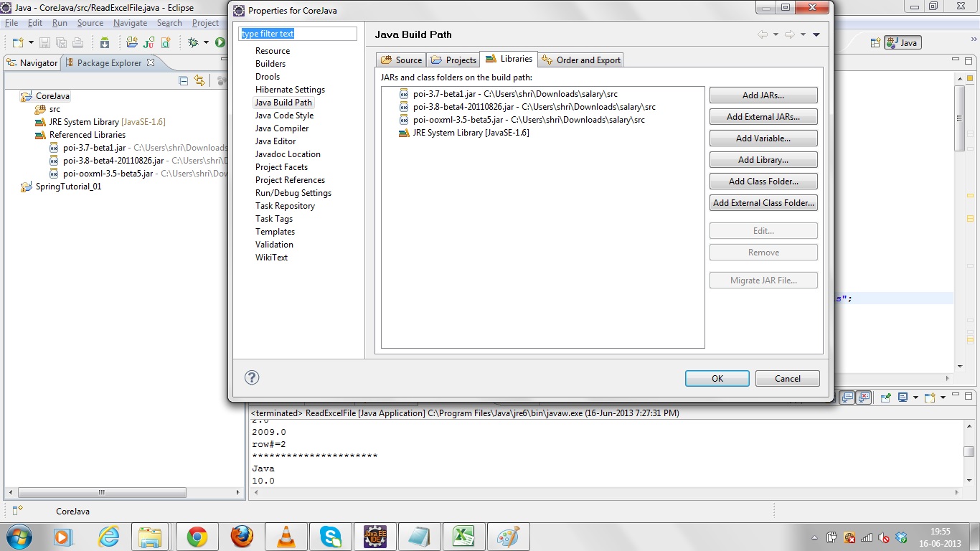The image size is (980, 551).
Task: Open the File menu
Action: coord(11,23)
